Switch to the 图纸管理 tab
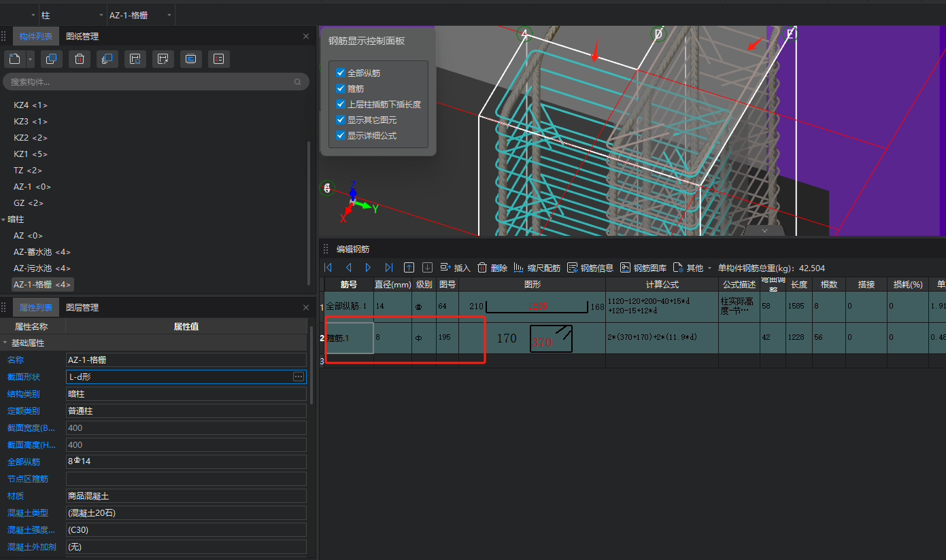This screenshot has width=946, height=560. coord(82,36)
